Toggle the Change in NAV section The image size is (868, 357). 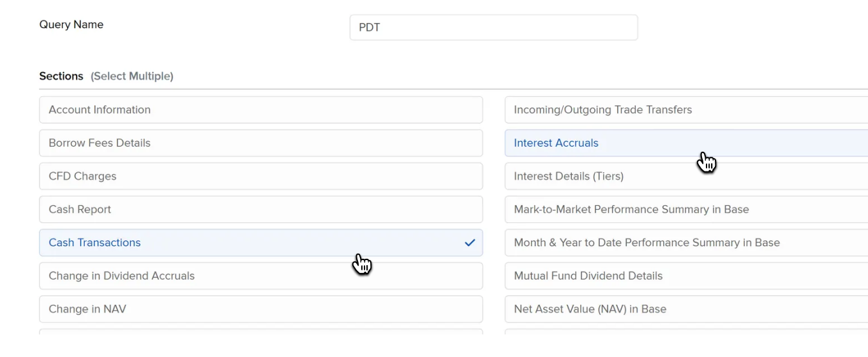pos(260,309)
